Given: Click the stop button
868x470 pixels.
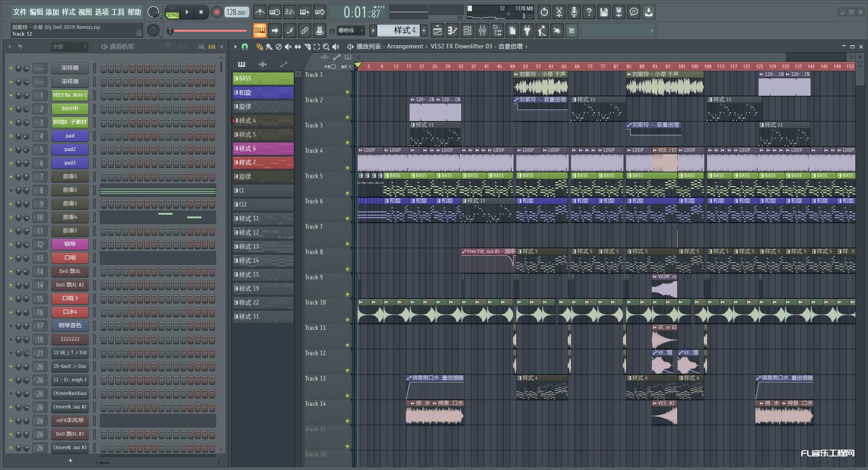Looking at the screenshot, I should pos(201,12).
